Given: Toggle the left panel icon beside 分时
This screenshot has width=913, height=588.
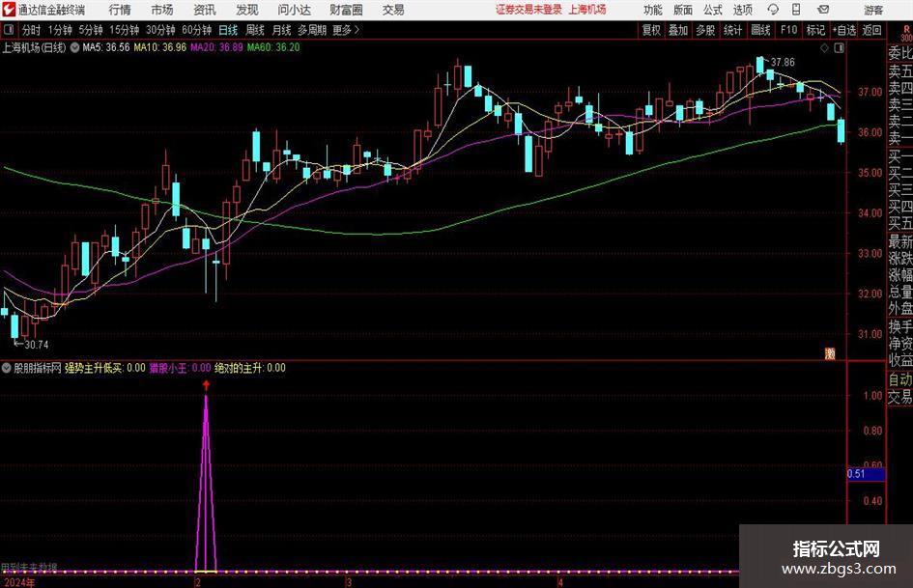Looking at the screenshot, I should pyautogui.click(x=8, y=30).
